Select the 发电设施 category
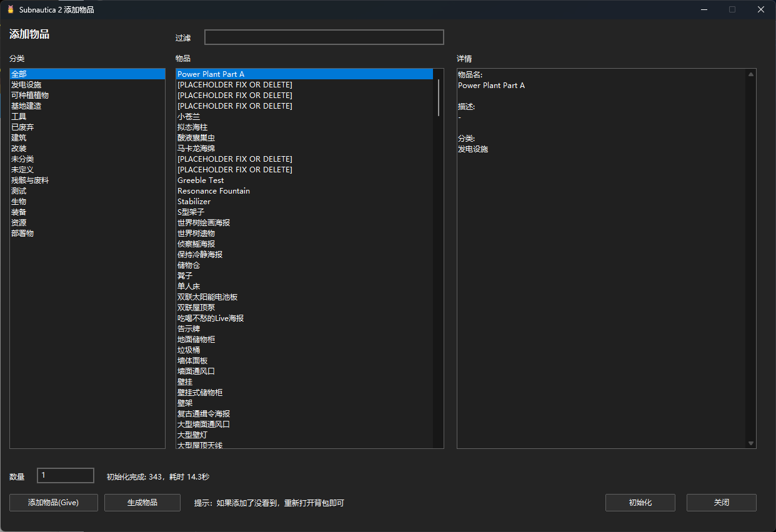 87,84
